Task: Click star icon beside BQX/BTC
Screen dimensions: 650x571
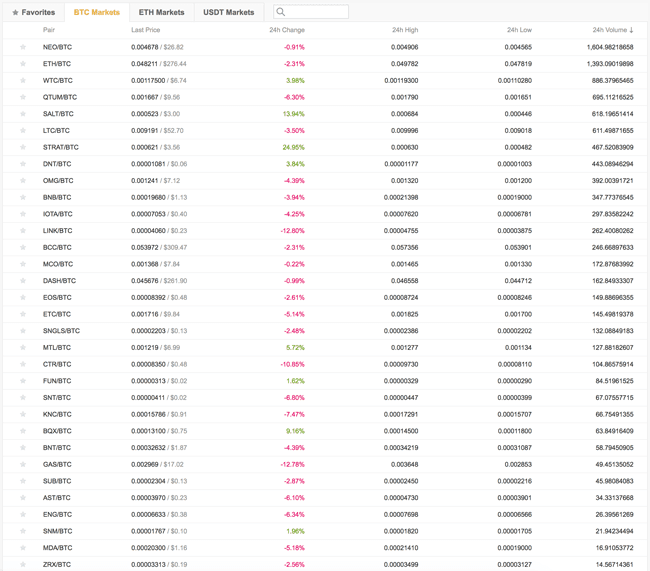Action: (x=23, y=431)
